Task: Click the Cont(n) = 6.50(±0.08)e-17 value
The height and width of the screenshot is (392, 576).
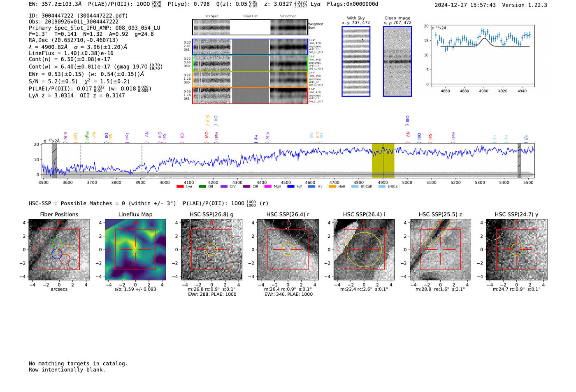Action: tap(70, 59)
